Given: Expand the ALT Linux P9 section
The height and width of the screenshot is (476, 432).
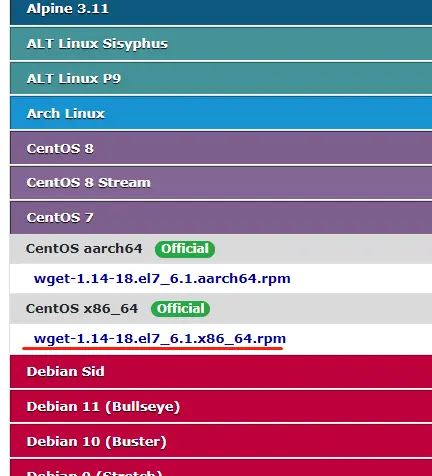Looking at the screenshot, I should (221, 79).
